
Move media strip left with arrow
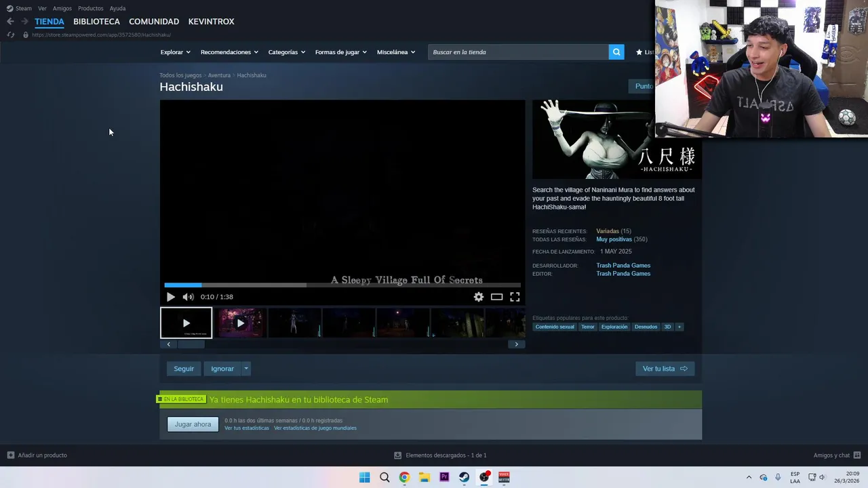click(x=168, y=344)
